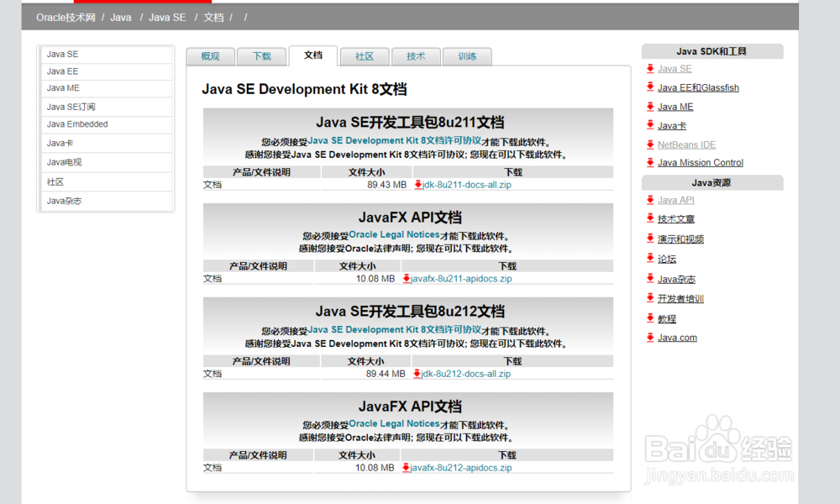
Task: Click Java SE开发工具包8u211文档 heading
Action: coord(410,122)
